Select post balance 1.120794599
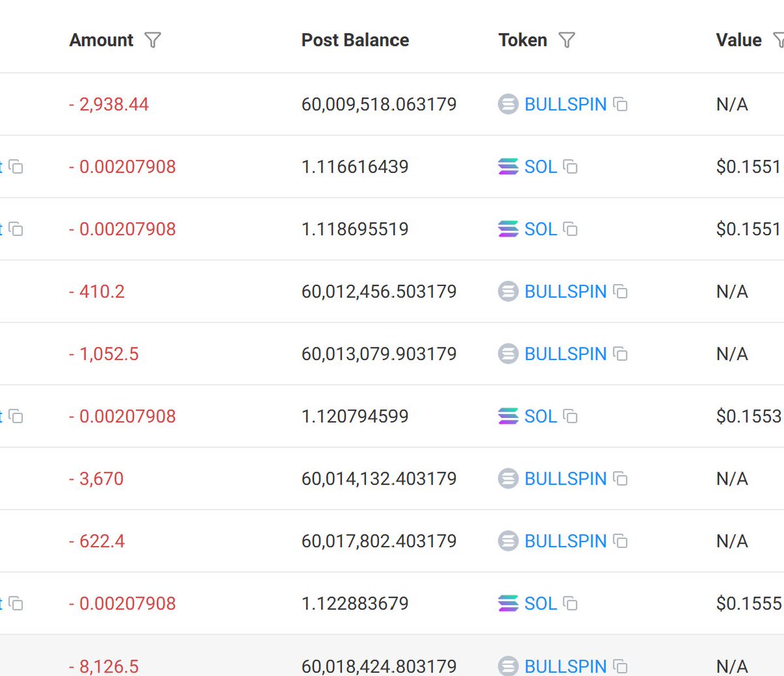This screenshot has width=784, height=676. pos(355,417)
